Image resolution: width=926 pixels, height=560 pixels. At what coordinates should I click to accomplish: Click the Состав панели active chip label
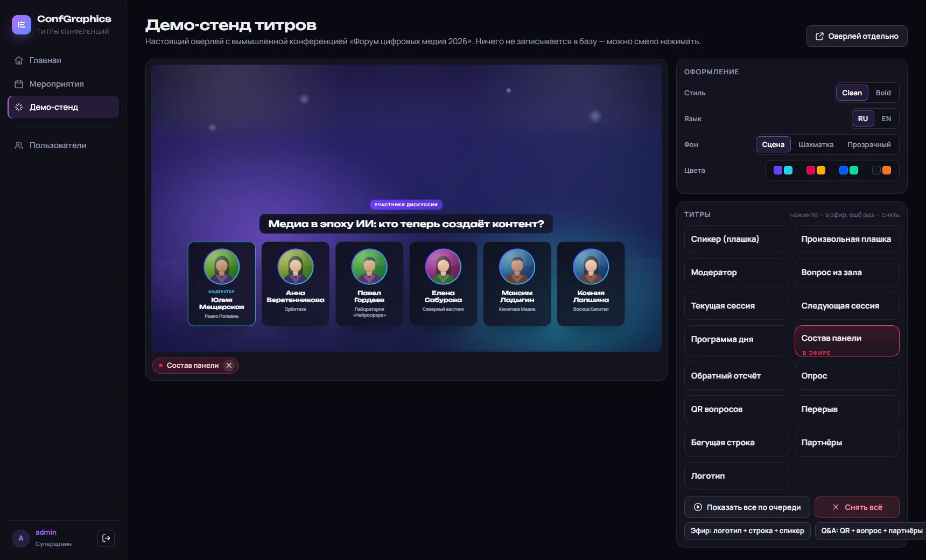192,365
